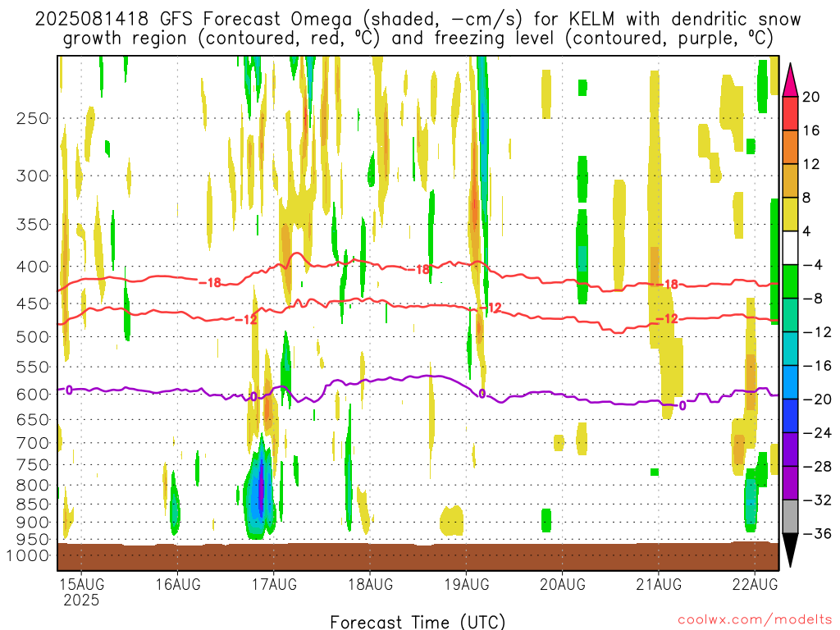Click the 19AUG date label on the time axis
Viewport: 840px width, 630px height.
[x=466, y=584]
